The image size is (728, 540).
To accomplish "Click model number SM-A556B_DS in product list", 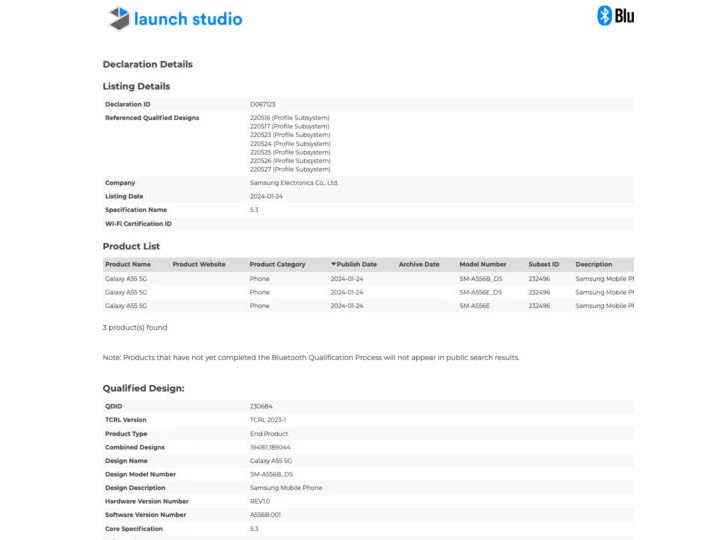I will pyautogui.click(x=481, y=279).
